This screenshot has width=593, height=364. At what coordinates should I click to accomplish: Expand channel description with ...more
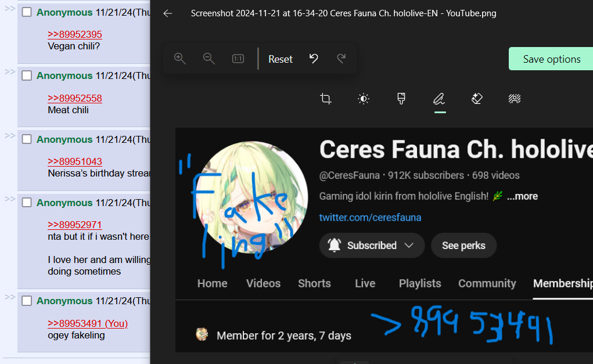pos(522,196)
